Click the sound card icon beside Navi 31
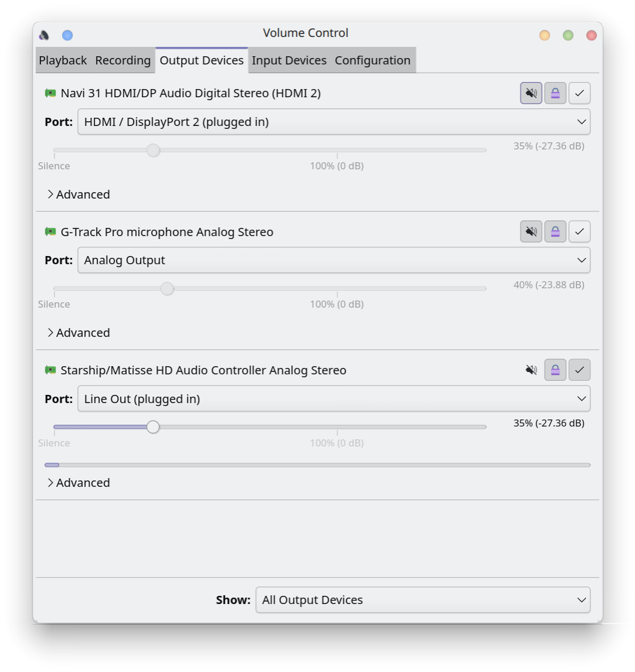This screenshot has width=635, height=672. 50,93
